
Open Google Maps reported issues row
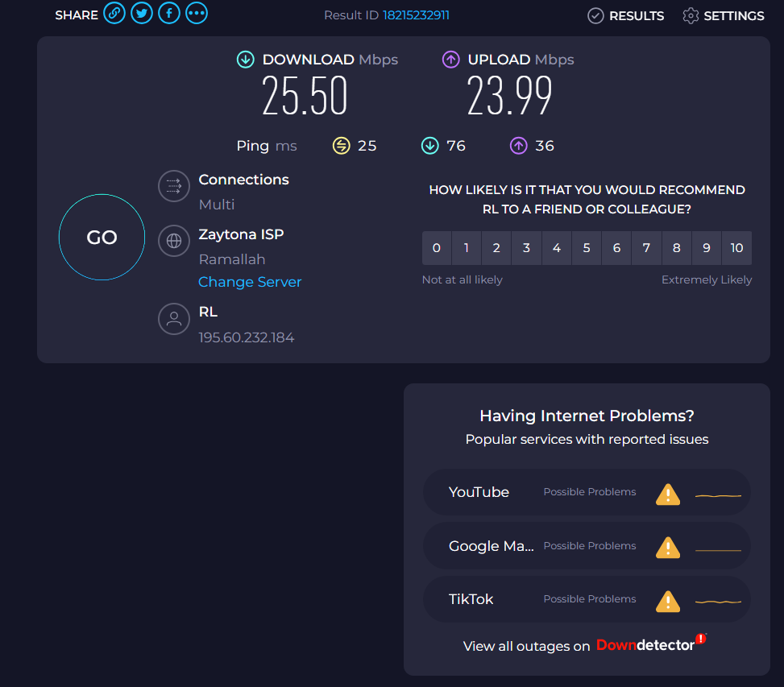point(587,546)
